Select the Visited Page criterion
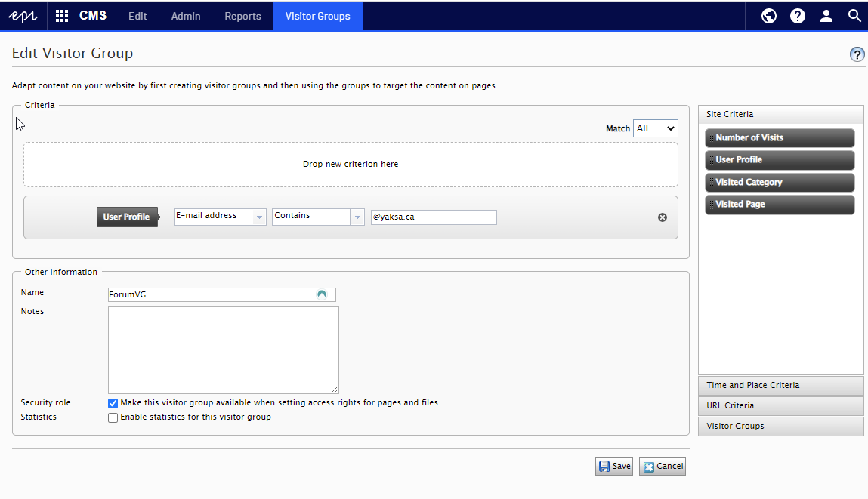Viewport: 868px width, 499px height. [780, 204]
